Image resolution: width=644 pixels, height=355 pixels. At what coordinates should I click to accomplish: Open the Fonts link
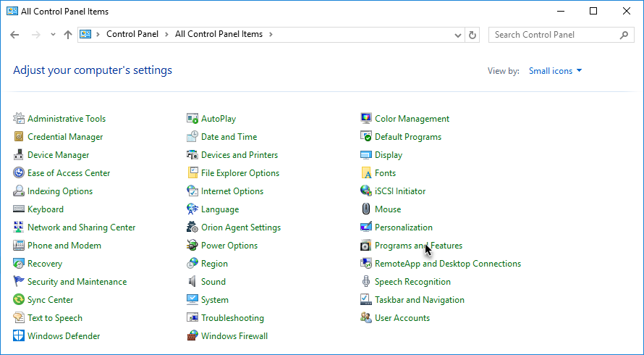pos(385,172)
